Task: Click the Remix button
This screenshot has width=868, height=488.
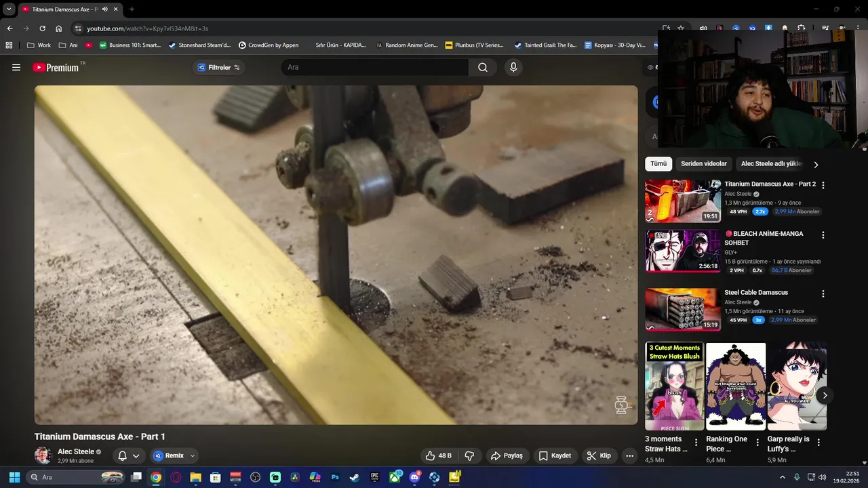Action: click(x=168, y=455)
